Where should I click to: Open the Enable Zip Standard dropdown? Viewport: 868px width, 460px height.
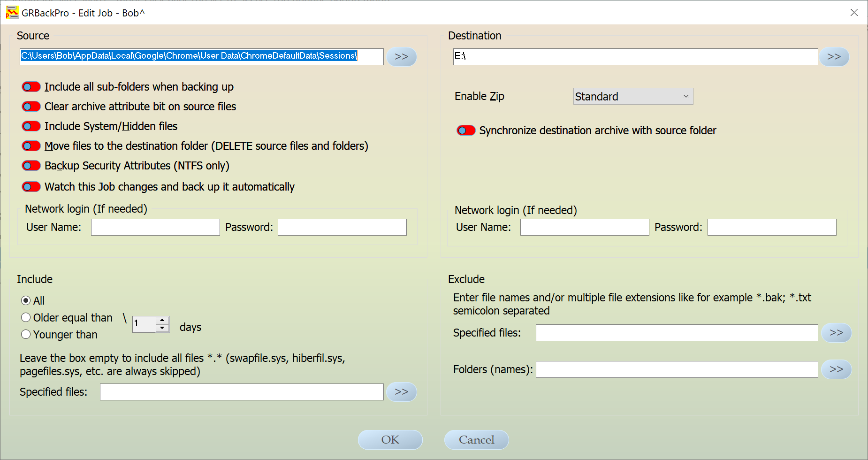(632, 97)
